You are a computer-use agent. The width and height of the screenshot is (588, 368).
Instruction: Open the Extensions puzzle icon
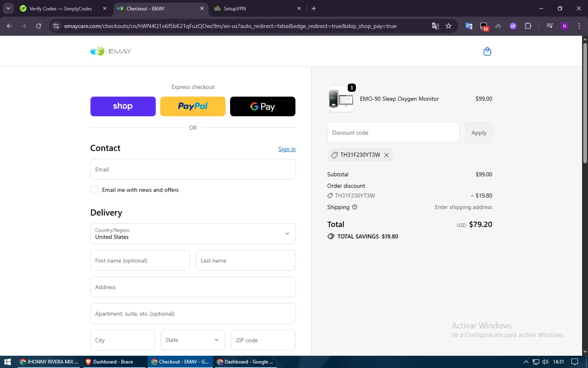528,26
